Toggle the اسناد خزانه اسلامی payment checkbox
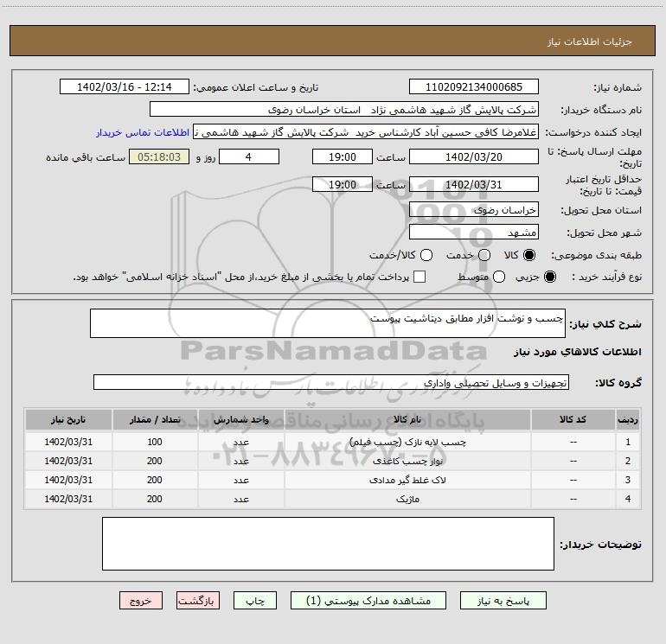 click(419, 277)
